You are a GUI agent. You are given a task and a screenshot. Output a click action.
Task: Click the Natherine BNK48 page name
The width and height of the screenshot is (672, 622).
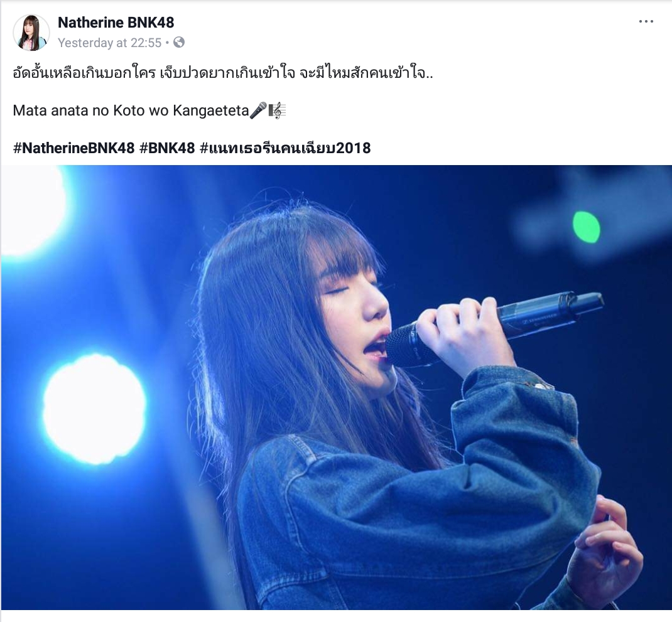coord(116,22)
